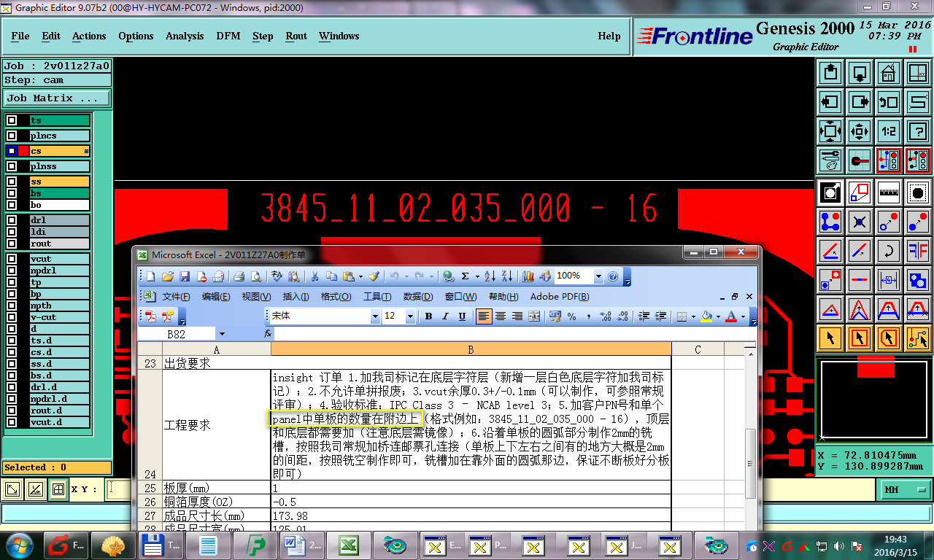Select the plain arrow selection tool
Image resolution: width=934 pixels, height=560 pixels.
point(830,338)
